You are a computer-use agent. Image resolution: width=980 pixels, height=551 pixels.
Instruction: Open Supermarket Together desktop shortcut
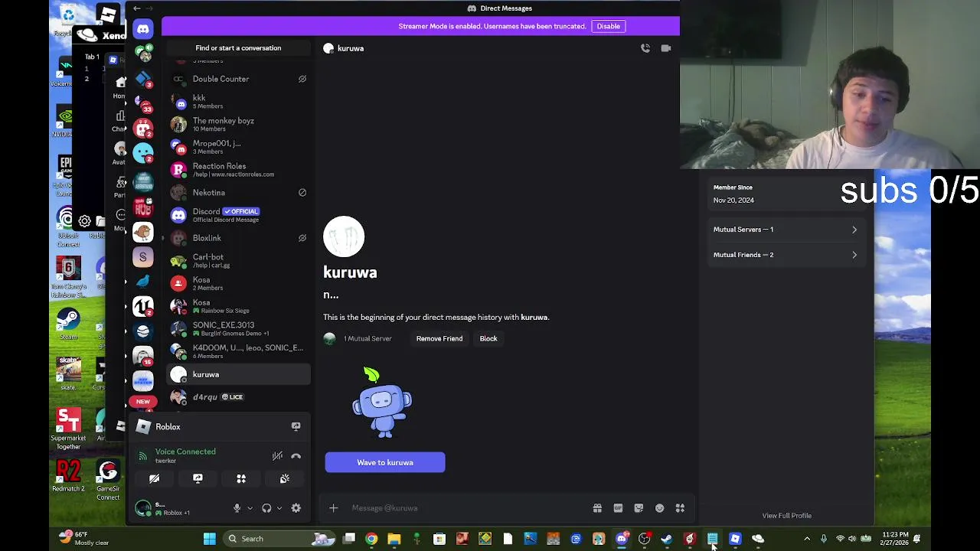[68, 429]
